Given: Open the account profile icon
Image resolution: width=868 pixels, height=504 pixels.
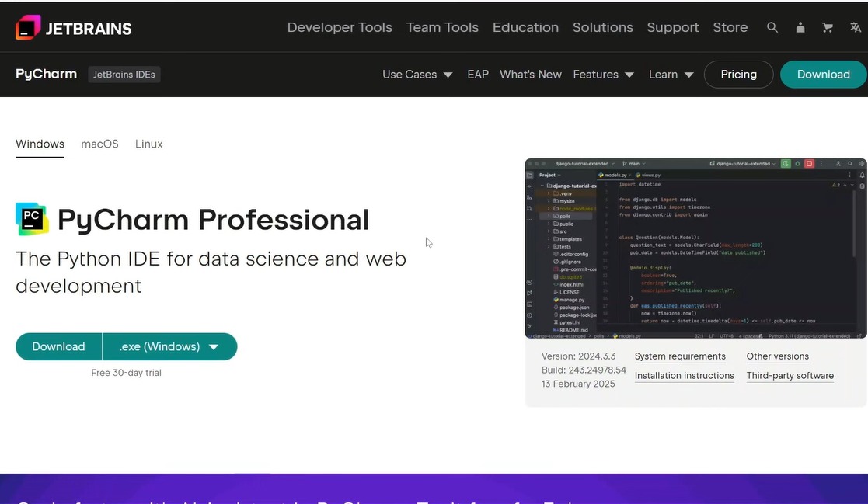Looking at the screenshot, I should [x=800, y=28].
